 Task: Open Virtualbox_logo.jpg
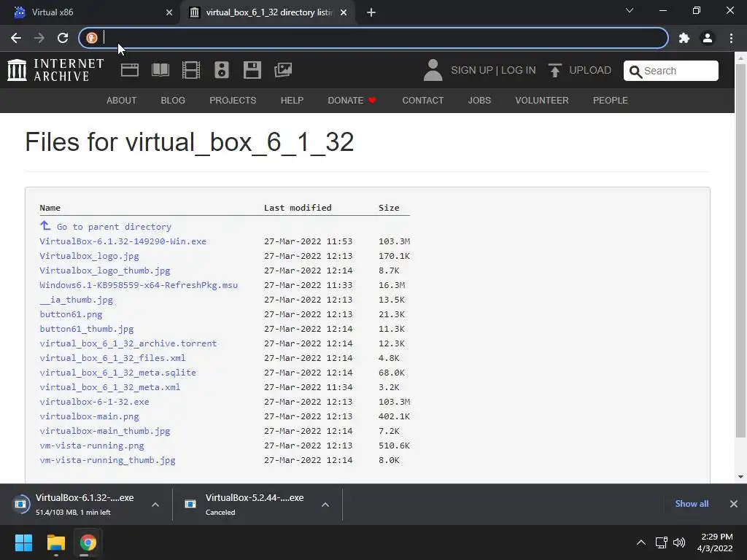click(89, 256)
